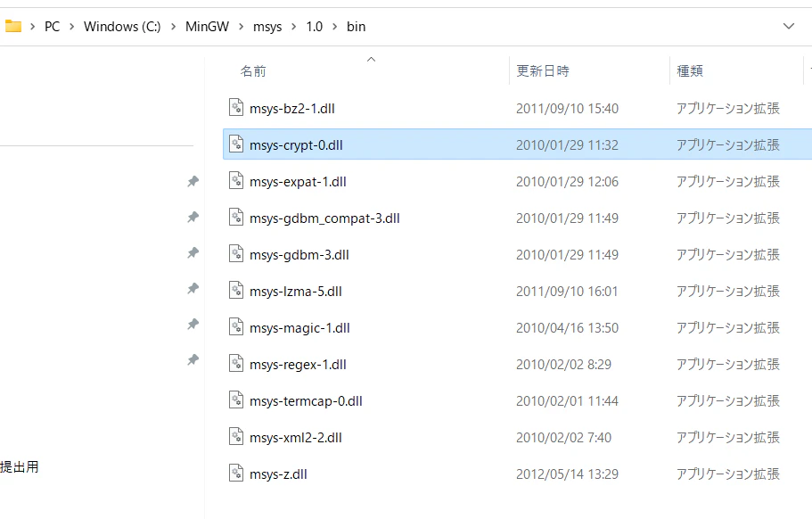The height and width of the screenshot is (519, 812).
Task: Click the msys-xml2-2.dll file icon
Action: click(x=236, y=437)
